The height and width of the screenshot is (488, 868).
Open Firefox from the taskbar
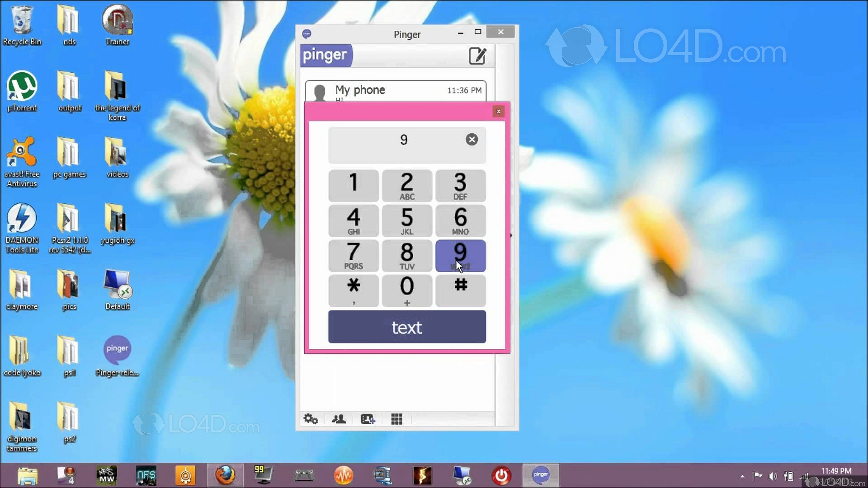225,475
